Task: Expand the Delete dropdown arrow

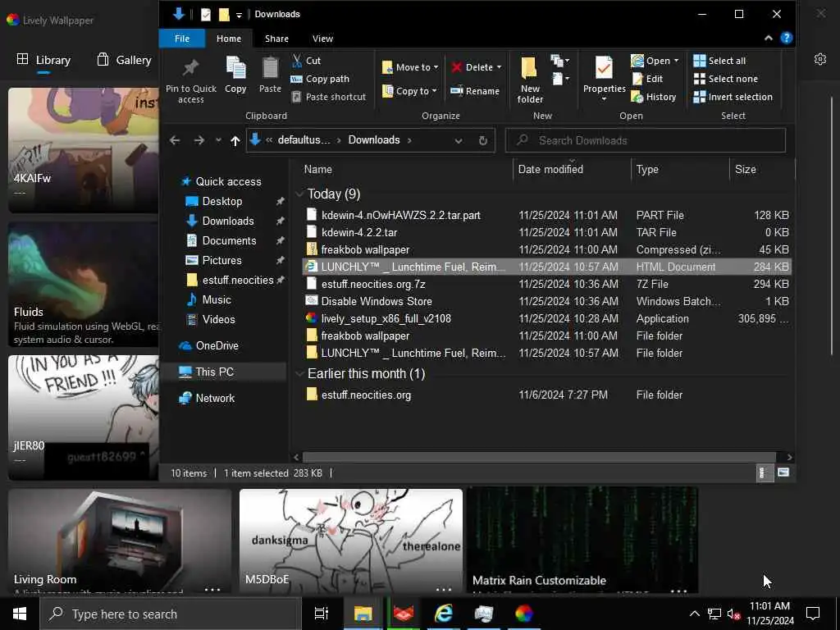Action: point(499,67)
